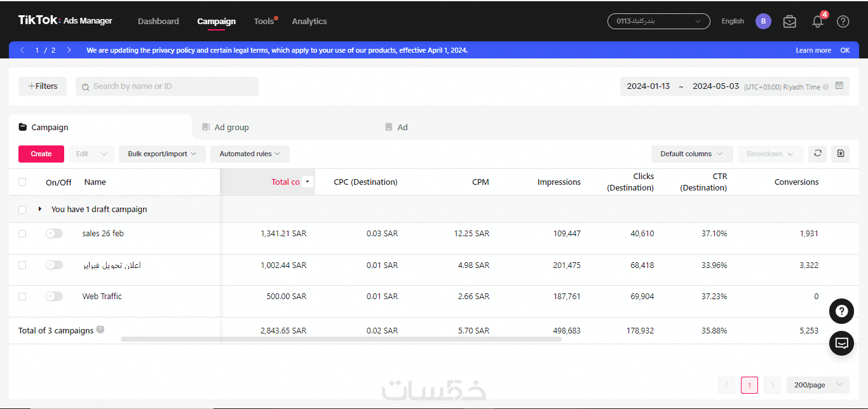The height and width of the screenshot is (409, 868).
Task: Click the TikTok Ads Manager logo
Action: tap(65, 20)
